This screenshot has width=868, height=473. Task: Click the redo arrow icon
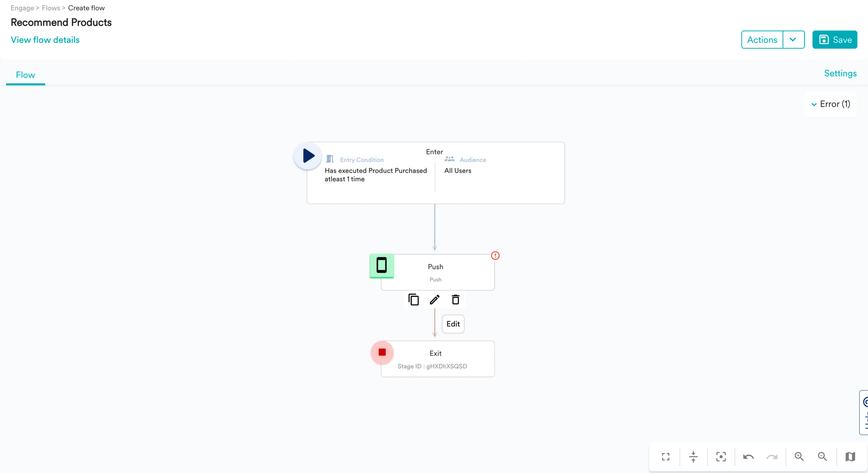(x=772, y=457)
